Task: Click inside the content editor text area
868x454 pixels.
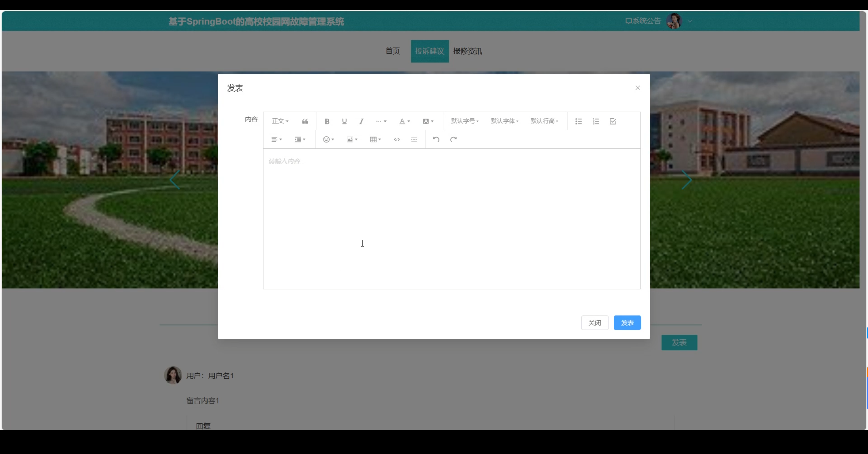Action: coord(452,219)
